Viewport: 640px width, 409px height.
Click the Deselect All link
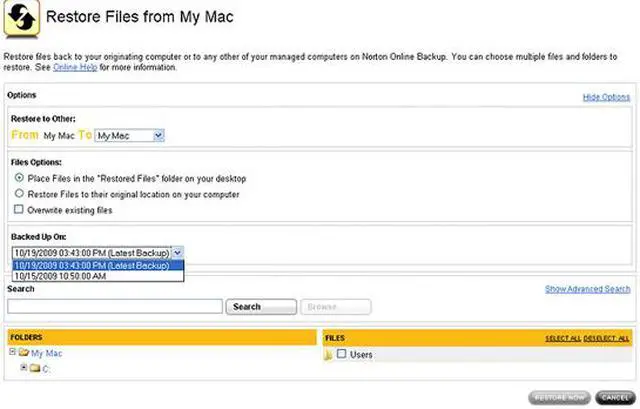coord(606,338)
